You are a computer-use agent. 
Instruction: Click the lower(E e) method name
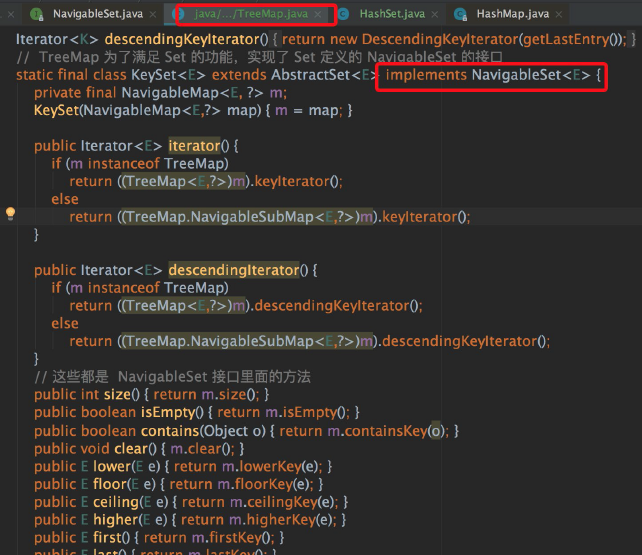point(112,467)
